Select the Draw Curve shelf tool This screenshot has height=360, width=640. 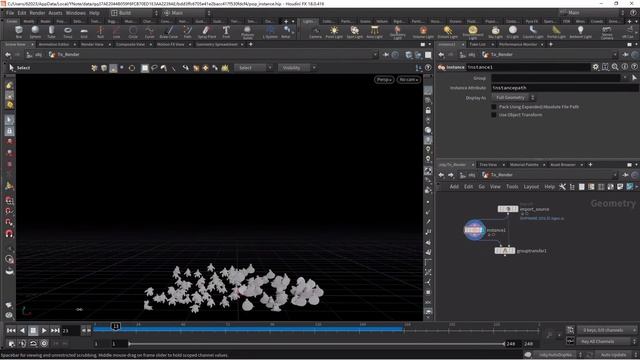point(169,31)
